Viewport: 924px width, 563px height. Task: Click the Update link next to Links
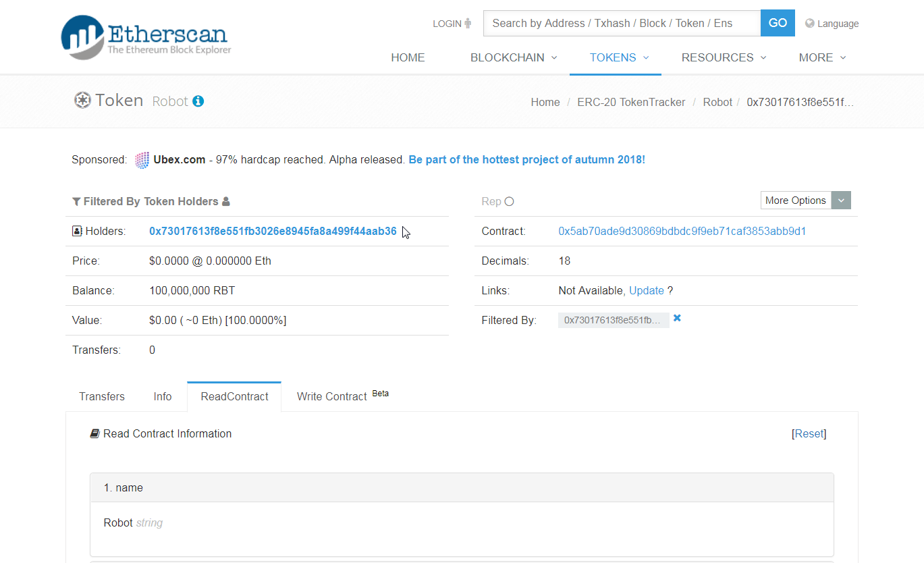click(648, 290)
